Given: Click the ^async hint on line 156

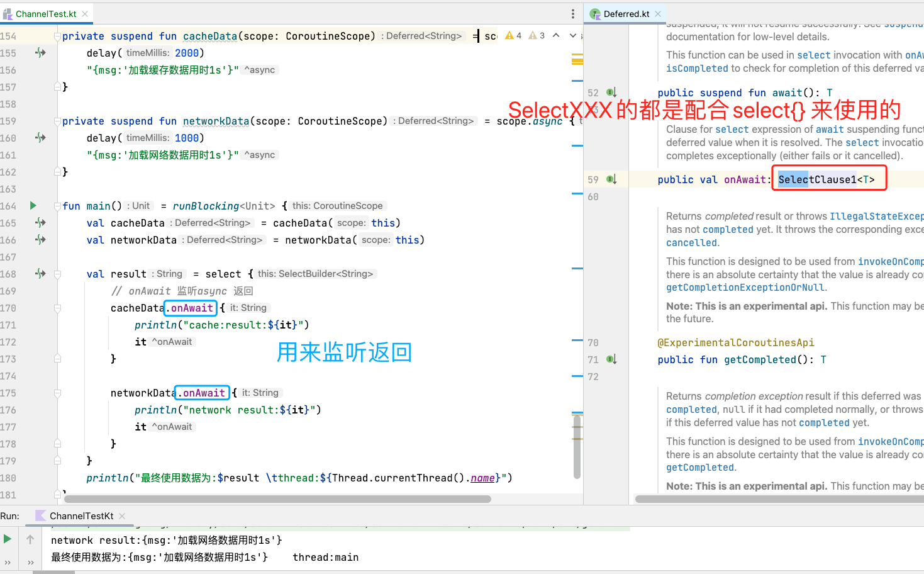Looking at the screenshot, I should 260,70.
